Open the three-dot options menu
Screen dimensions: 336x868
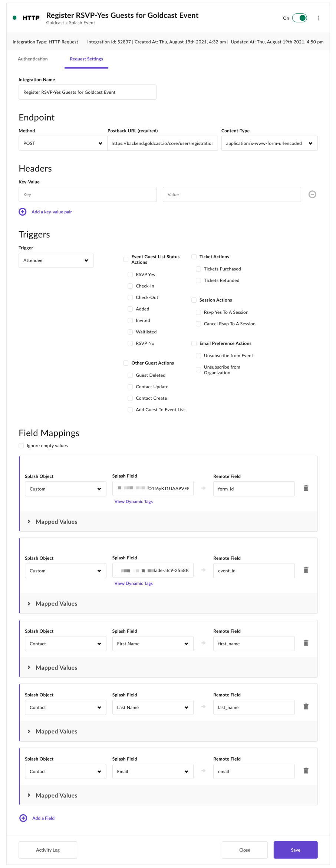318,18
